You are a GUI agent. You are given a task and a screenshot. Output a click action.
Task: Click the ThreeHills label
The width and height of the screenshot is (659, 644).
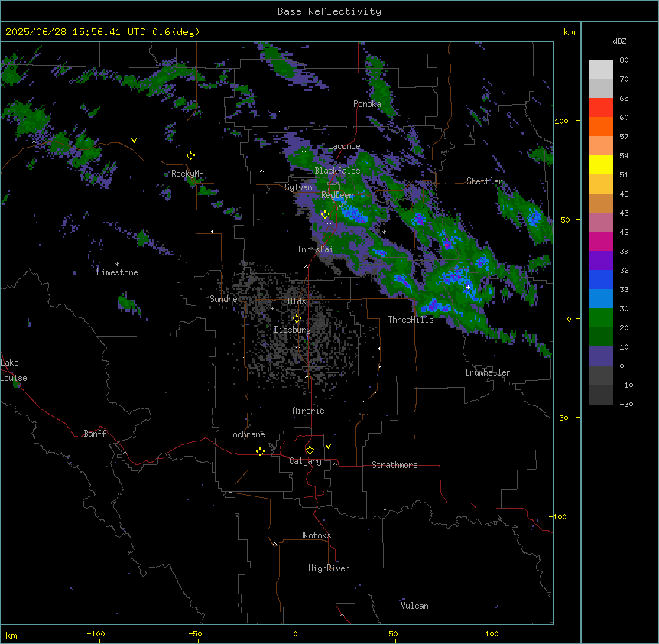[411, 320]
